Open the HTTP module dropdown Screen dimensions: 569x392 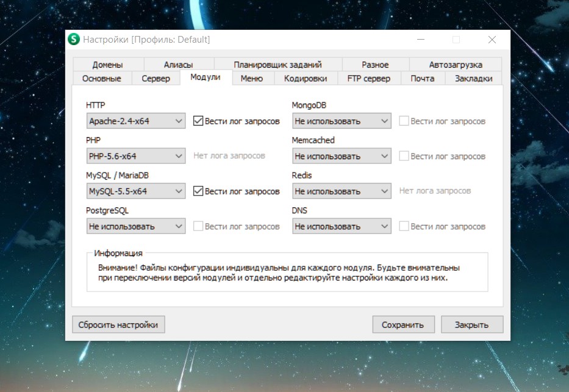(135, 121)
